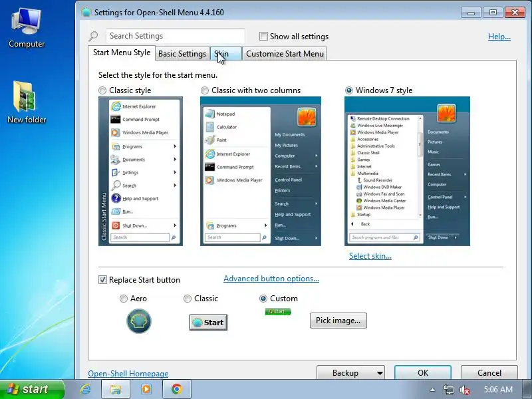Click the Aero shell button image
This screenshot has height=399, width=532.
pos(139,321)
